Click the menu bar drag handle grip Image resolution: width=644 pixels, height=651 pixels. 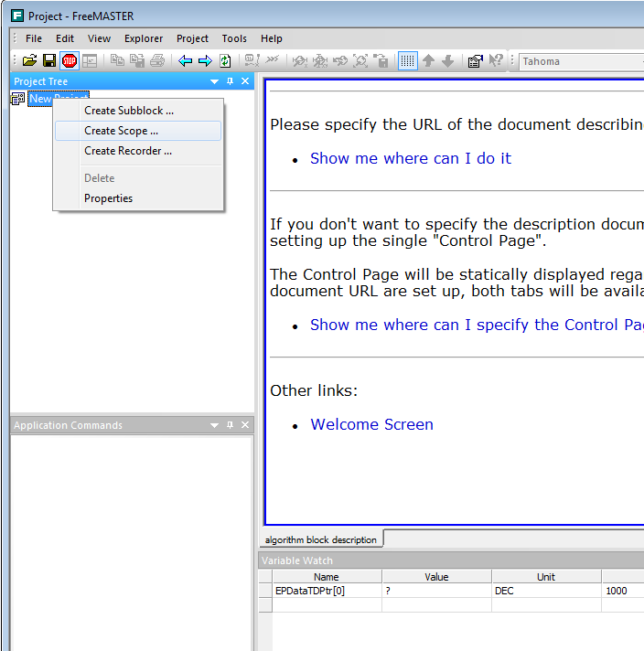(x=15, y=38)
